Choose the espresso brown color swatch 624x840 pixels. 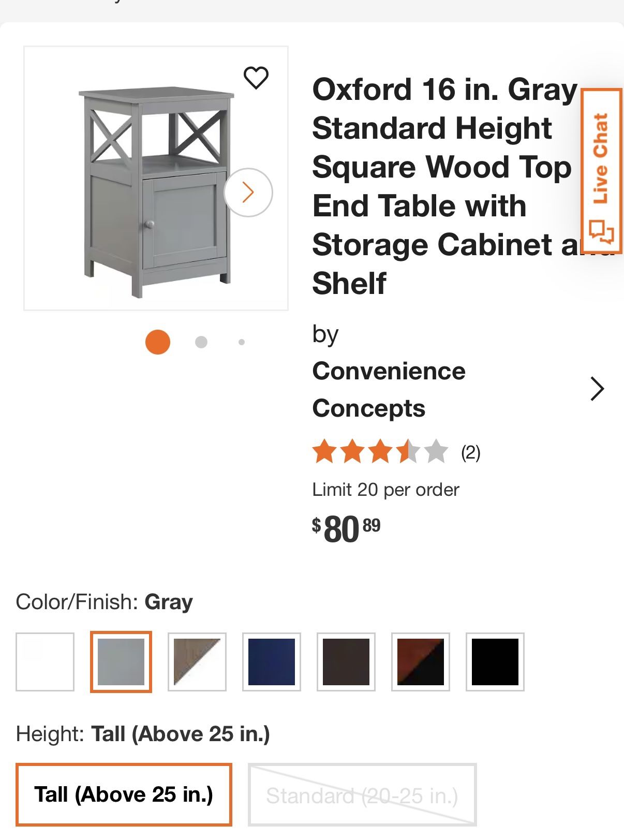click(x=346, y=662)
